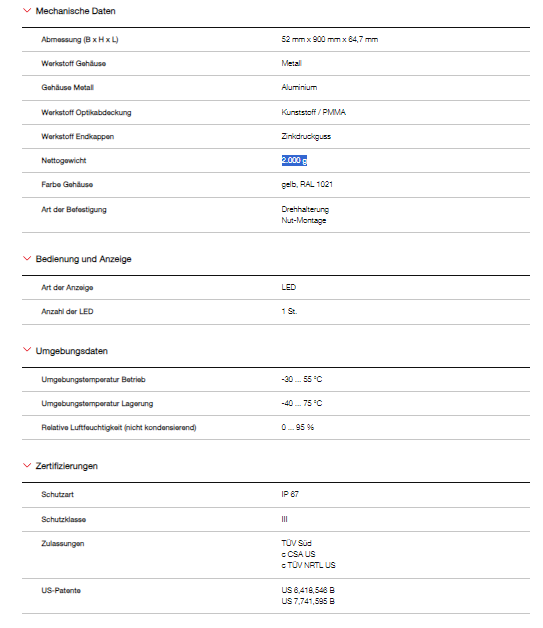This screenshot has height=628, width=543.
Task: Click the Abmessung (B x H x L) label
Action: point(80,40)
